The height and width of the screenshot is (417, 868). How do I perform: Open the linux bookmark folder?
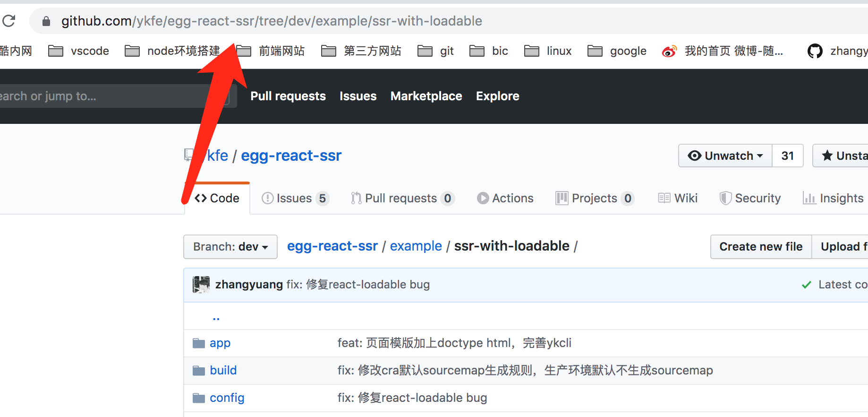click(548, 51)
